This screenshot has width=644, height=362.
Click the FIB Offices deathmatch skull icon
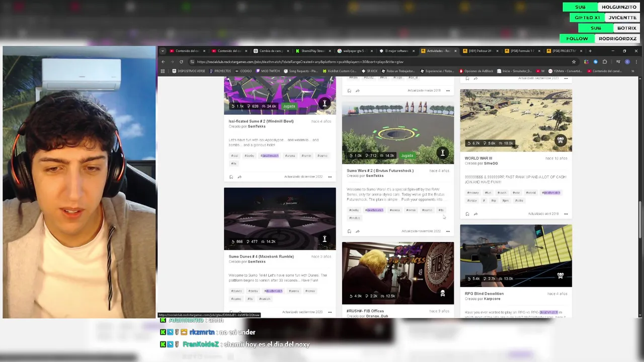tap(443, 294)
